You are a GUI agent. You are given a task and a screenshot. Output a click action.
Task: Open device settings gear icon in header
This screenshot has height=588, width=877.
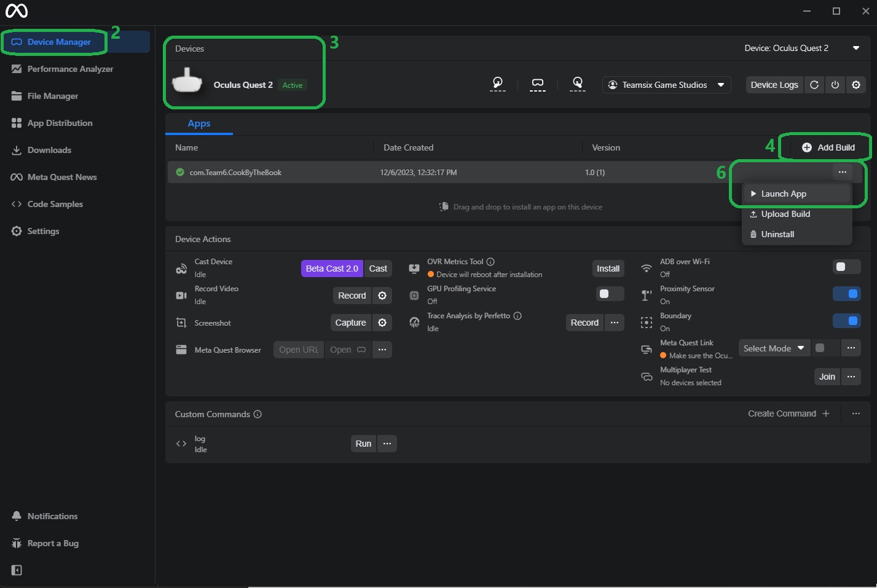coord(856,85)
